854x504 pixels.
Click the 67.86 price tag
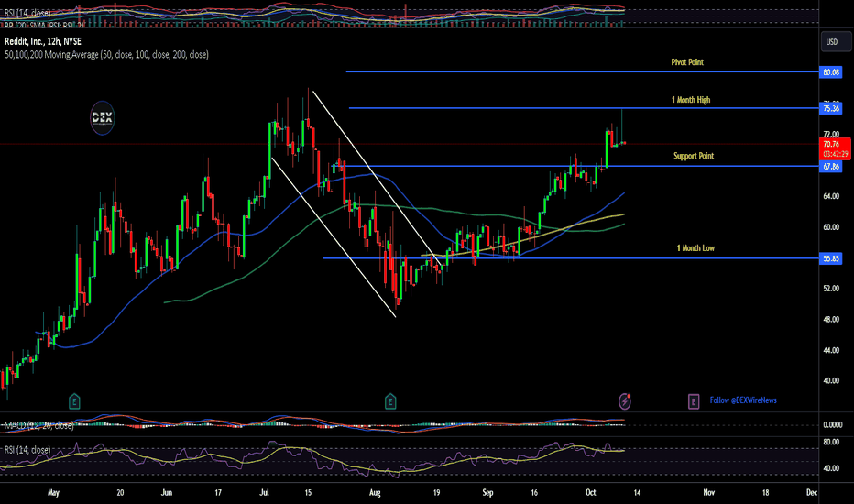point(830,166)
